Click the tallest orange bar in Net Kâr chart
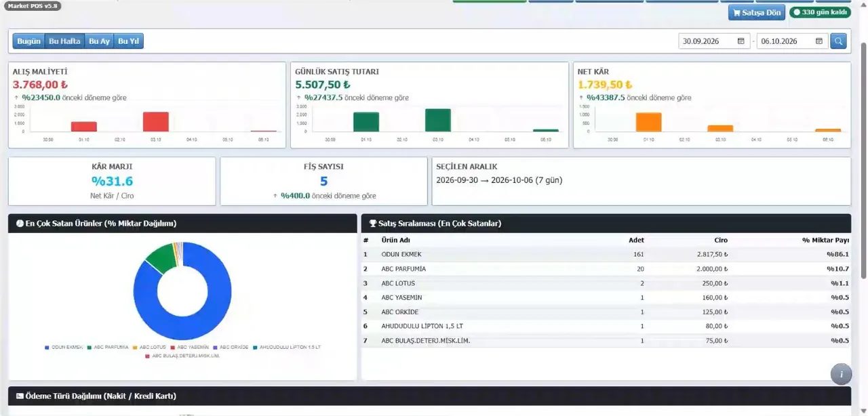This screenshot has height=416, width=868. point(648,122)
